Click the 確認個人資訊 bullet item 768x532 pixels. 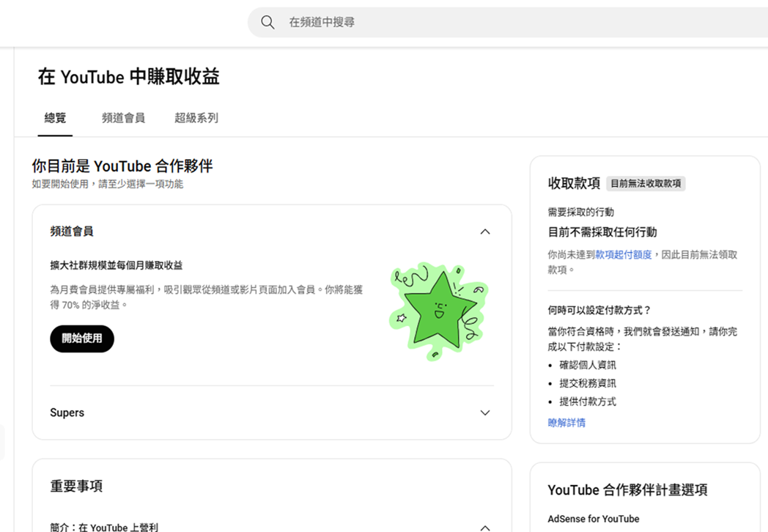588,365
